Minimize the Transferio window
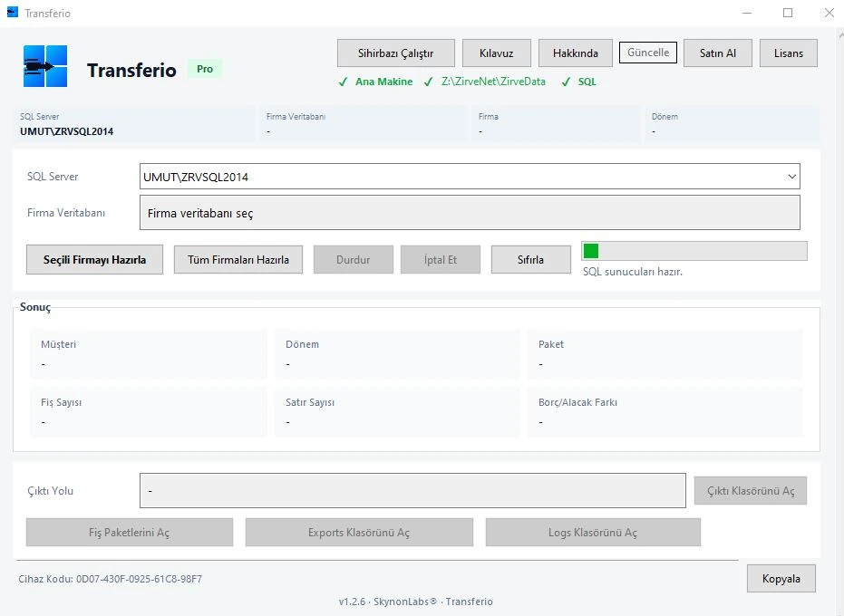Viewport: 844px width, 616px height. point(747,13)
